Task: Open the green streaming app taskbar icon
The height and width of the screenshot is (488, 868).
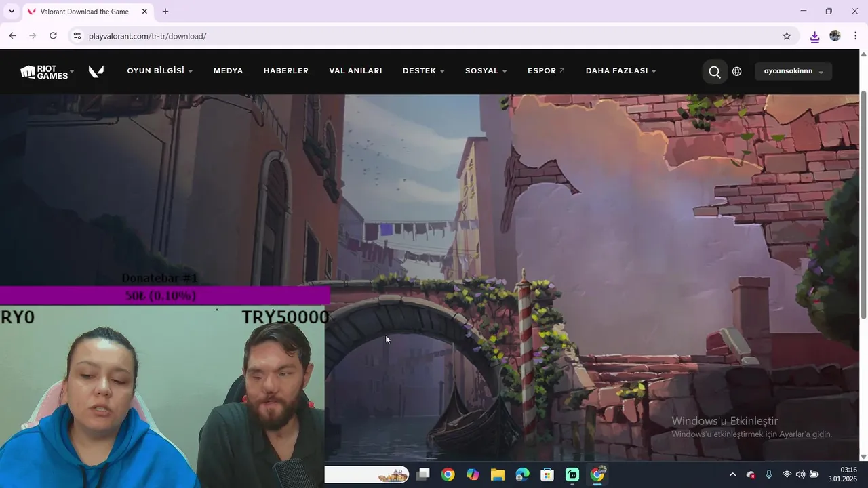Action: [x=572, y=474]
